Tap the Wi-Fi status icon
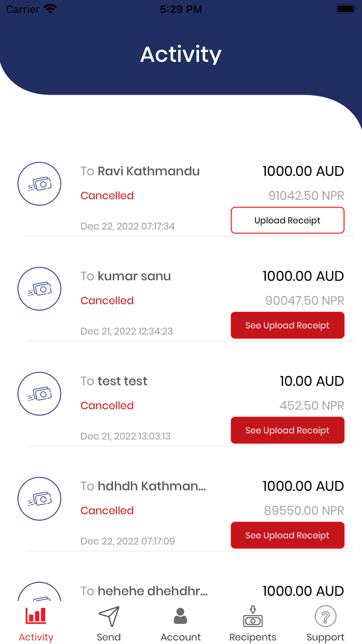This screenshot has width=362, height=644. click(50, 9)
